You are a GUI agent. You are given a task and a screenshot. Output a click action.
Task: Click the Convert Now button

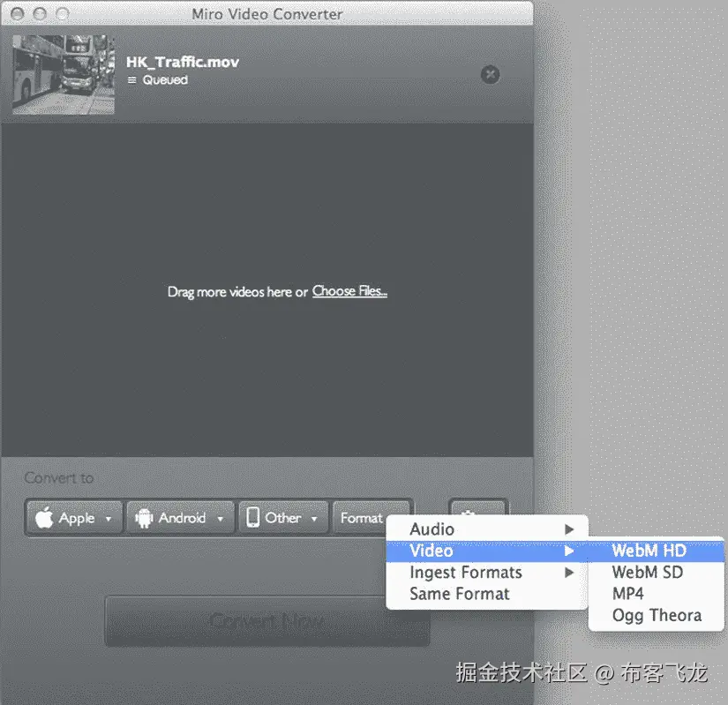[x=267, y=621]
